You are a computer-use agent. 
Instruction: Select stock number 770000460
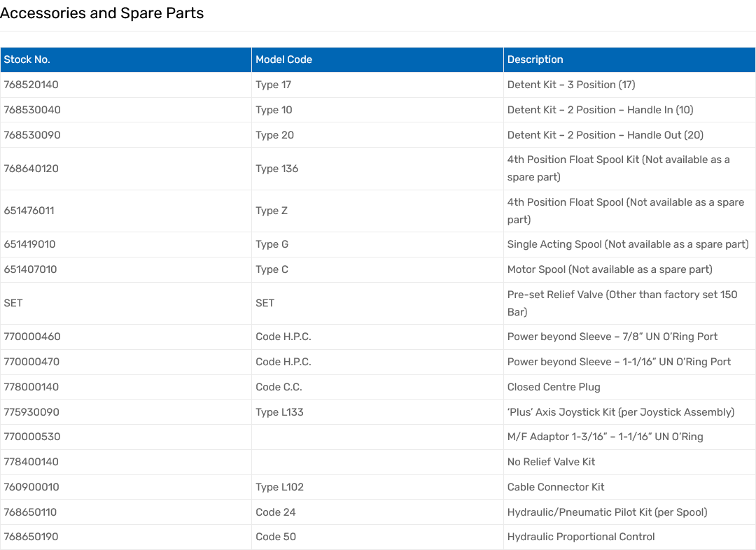(x=32, y=337)
